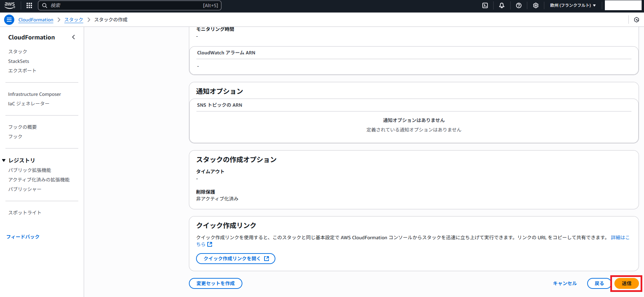The width and height of the screenshot is (644, 297).
Task: Open IaC ジェネレーター in sidebar
Action: (29, 103)
